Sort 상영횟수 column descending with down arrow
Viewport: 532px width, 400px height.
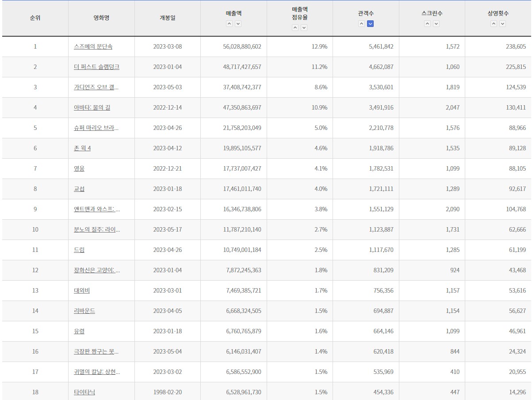coord(502,24)
